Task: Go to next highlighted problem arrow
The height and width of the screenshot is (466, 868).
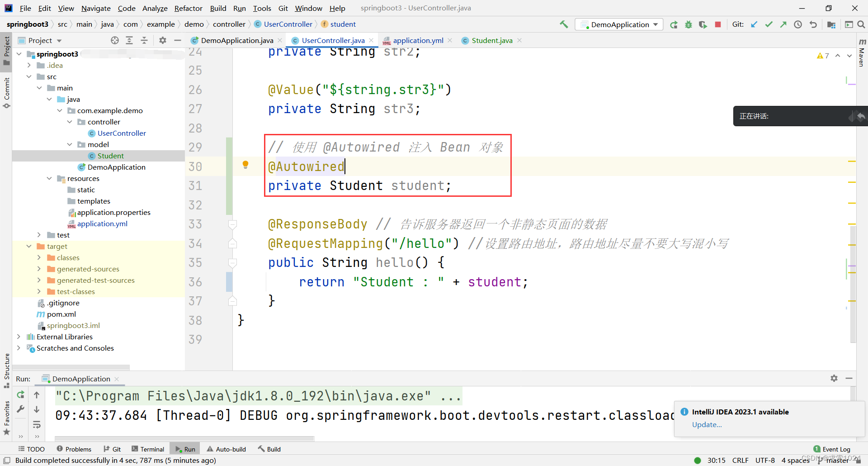Action: (x=849, y=56)
